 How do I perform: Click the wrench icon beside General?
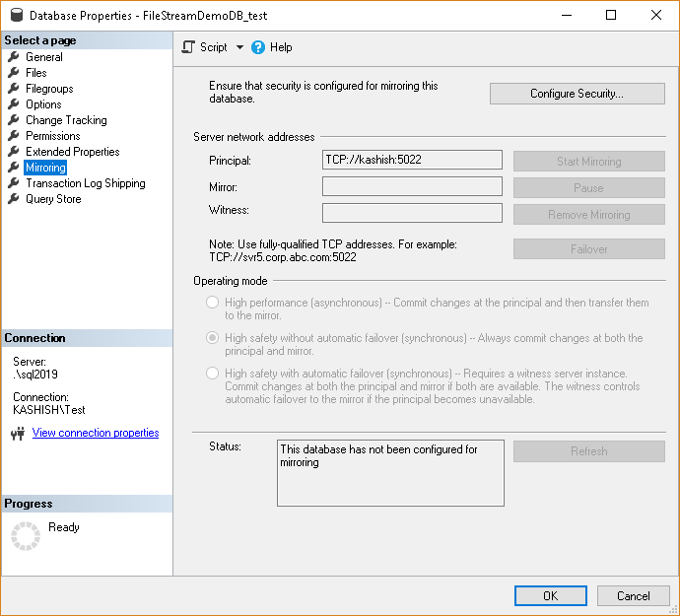pyautogui.click(x=14, y=57)
